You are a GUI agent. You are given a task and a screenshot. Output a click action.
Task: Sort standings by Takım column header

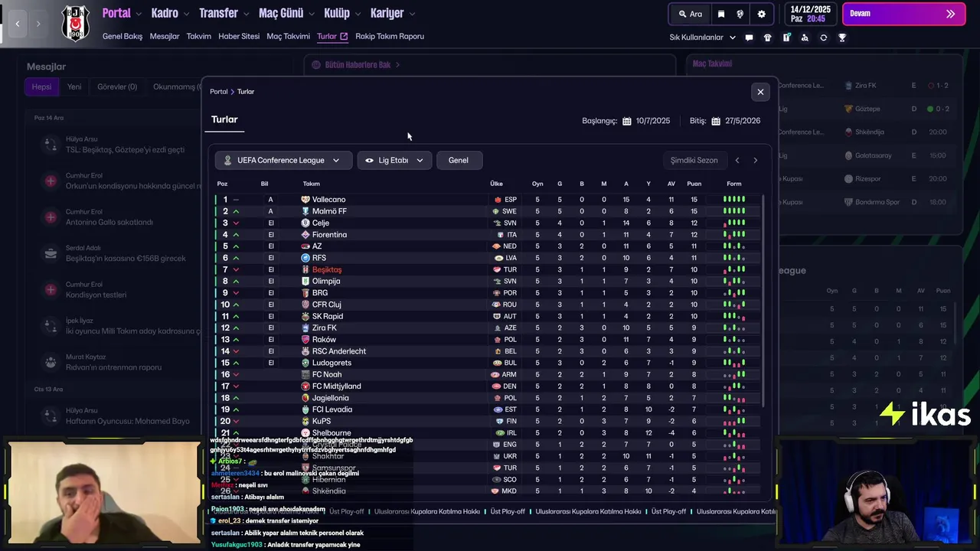(x=312, y=184)
